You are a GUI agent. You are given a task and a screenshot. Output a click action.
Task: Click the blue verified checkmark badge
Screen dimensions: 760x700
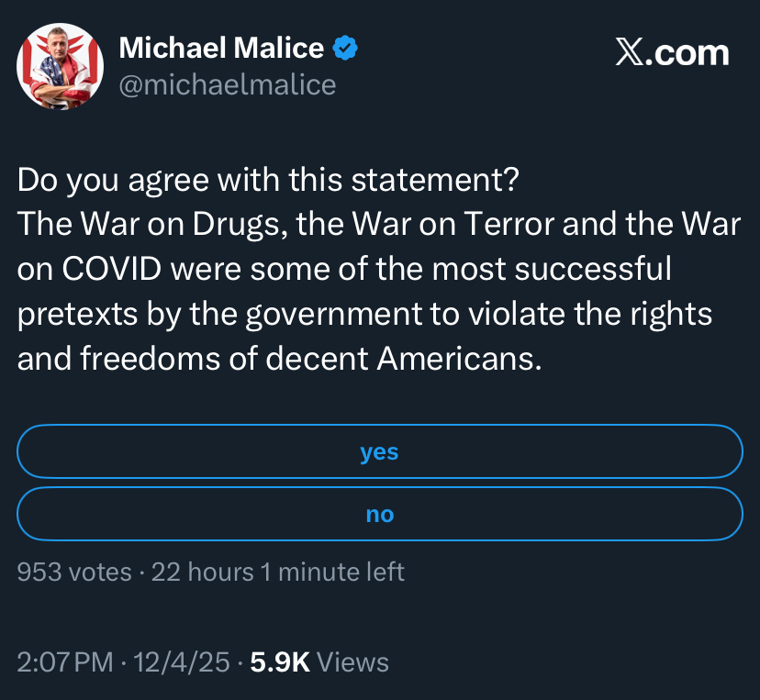pos(345,49)
